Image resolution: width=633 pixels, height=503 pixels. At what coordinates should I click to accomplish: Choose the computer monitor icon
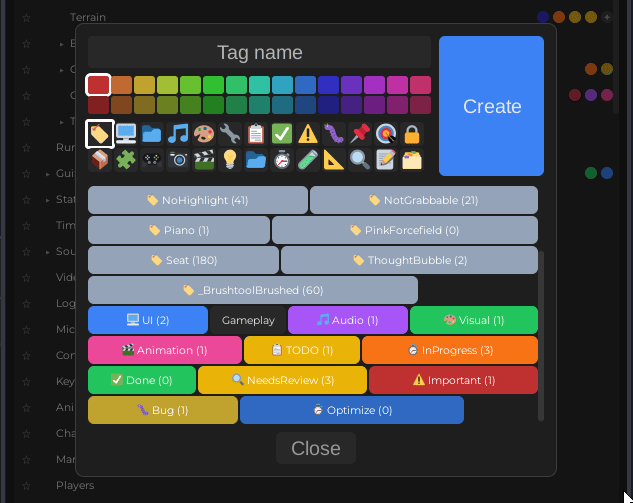tap(126, 134)
